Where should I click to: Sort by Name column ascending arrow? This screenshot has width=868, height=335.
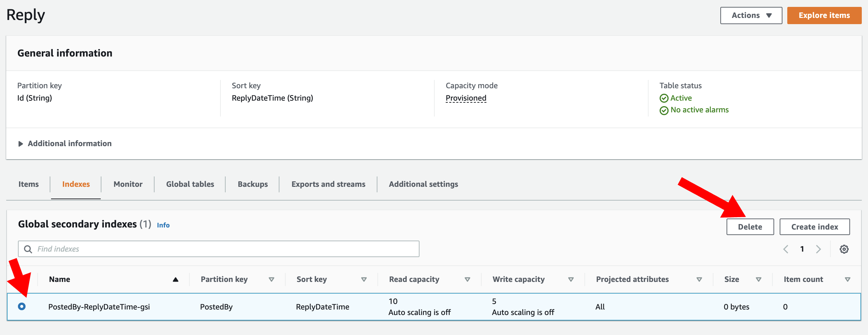point(176,280)
